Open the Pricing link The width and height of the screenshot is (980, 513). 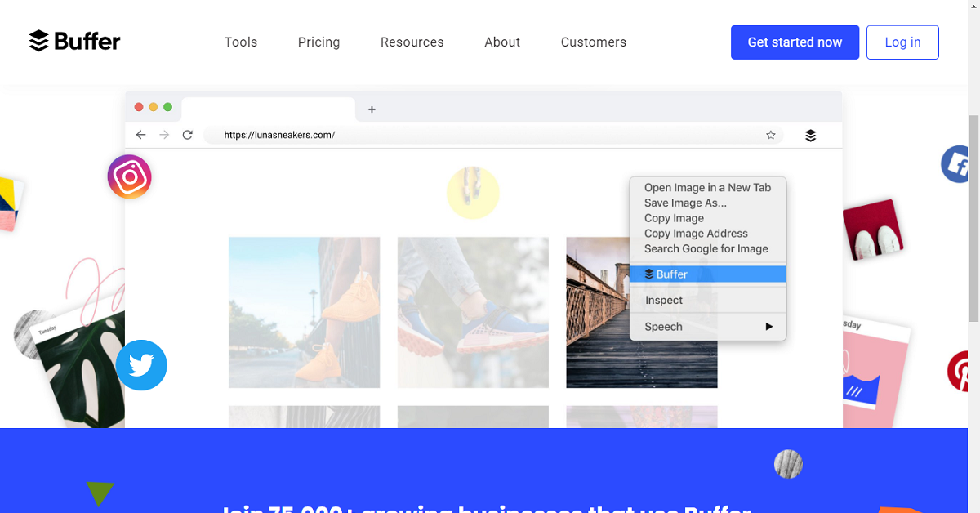318,42
